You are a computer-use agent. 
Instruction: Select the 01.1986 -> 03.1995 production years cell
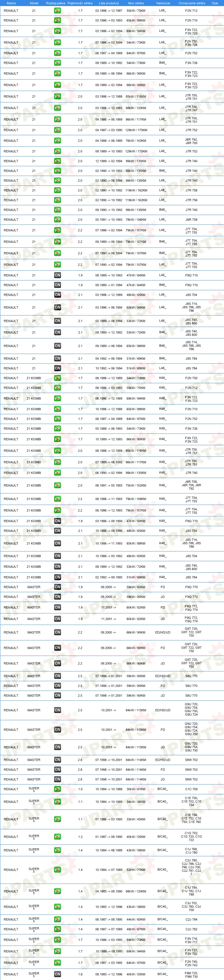tap(109, 819)
